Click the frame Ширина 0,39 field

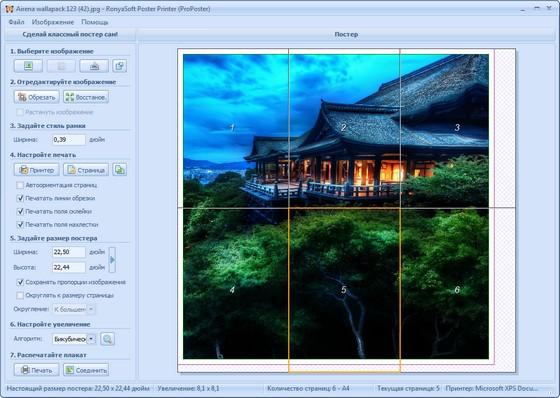(69, 140)
